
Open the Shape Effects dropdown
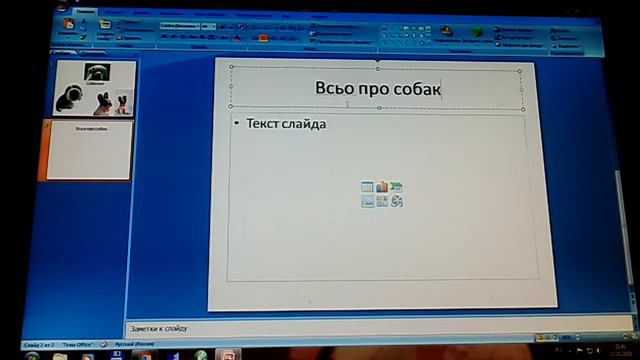[519, 46]
